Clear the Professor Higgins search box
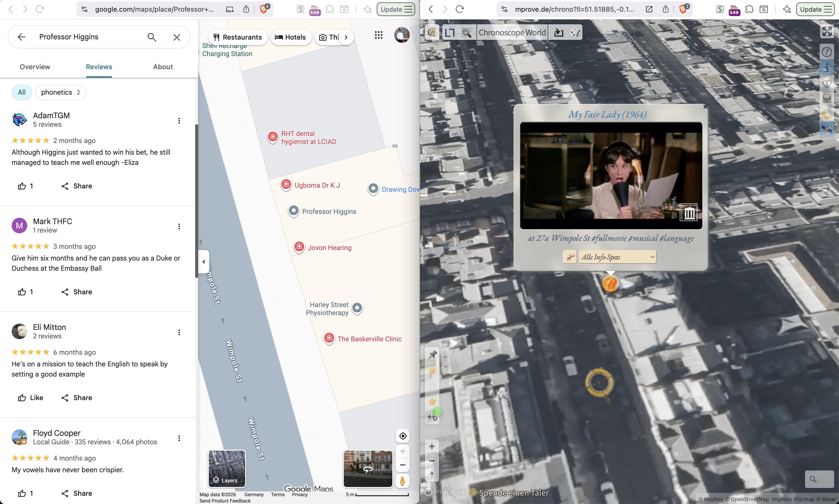 tap(176, 37)
